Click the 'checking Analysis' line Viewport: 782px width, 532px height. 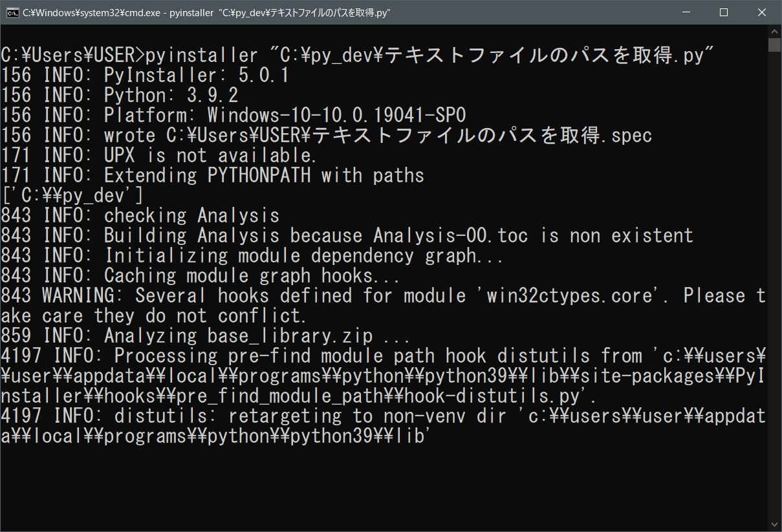pos(140,215)
